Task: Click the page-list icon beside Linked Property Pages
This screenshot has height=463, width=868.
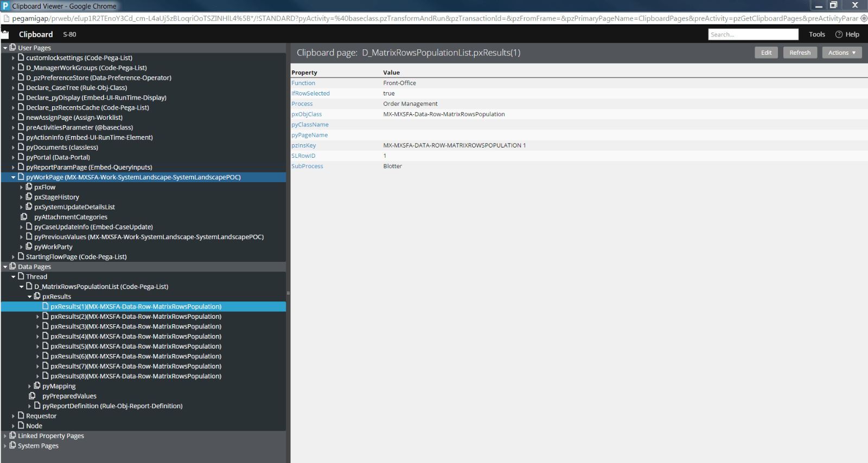Action: coord(12,435)
